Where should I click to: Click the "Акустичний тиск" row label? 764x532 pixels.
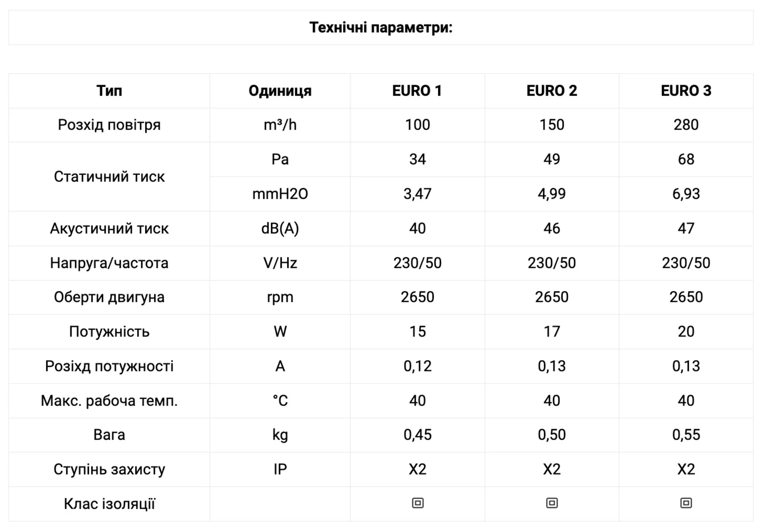tap(109, 229)
